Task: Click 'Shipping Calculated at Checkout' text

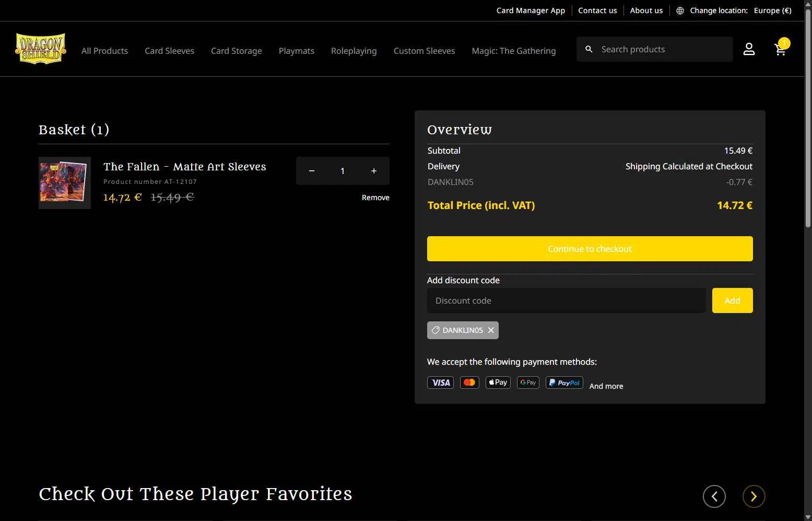Action: pos(689,166)
